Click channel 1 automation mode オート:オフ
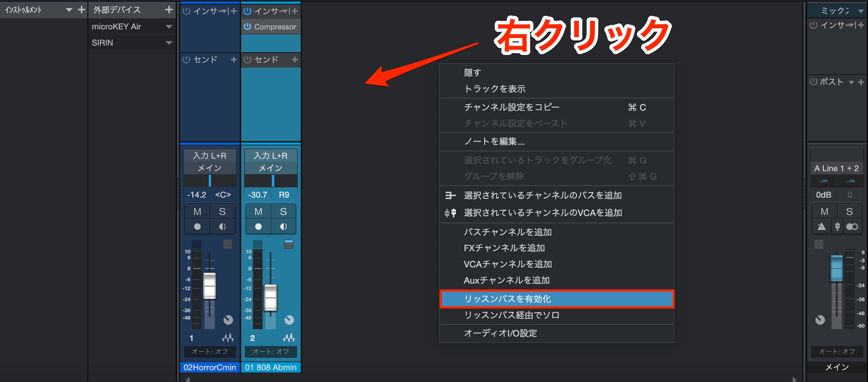Screen dimensions: 868x382 [x=210, y=352]
